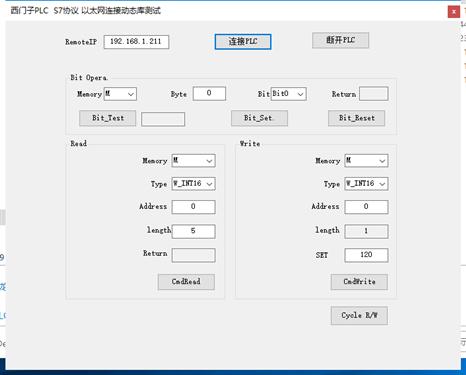Select the Read Address input field

click(x=193, y=207)
